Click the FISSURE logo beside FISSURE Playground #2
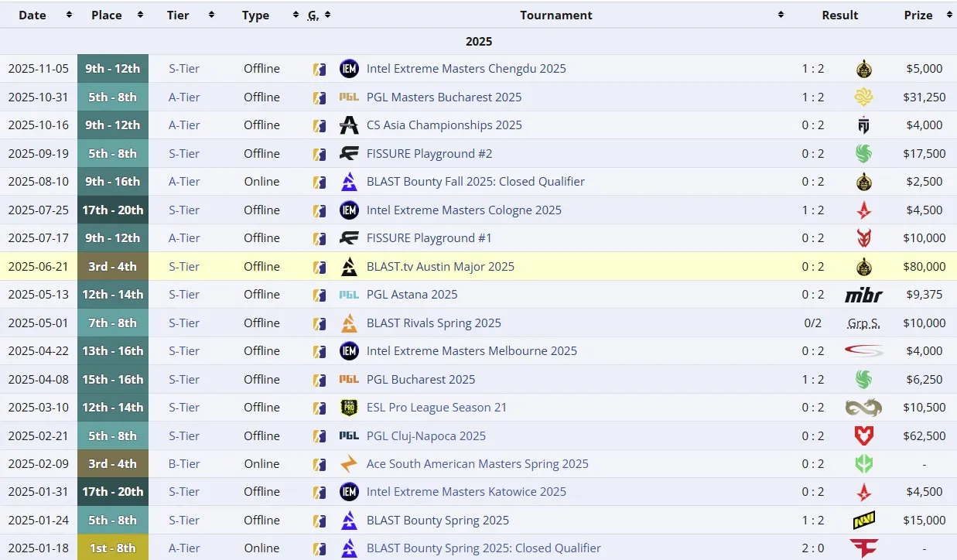The width and height of the screenshot is (957, 560). tap(349, 154)
